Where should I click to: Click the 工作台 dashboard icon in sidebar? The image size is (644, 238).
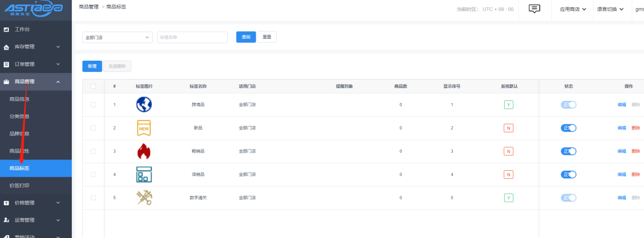coord(7,30)
